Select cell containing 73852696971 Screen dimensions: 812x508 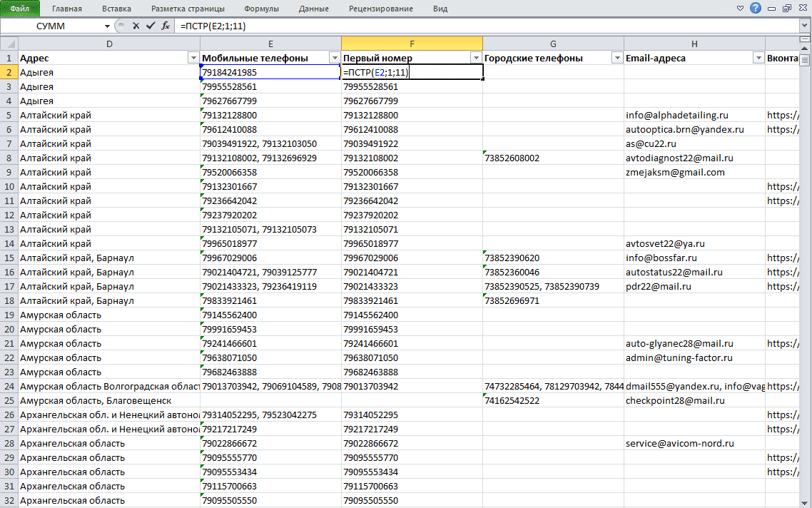click(x=553, y=300)
